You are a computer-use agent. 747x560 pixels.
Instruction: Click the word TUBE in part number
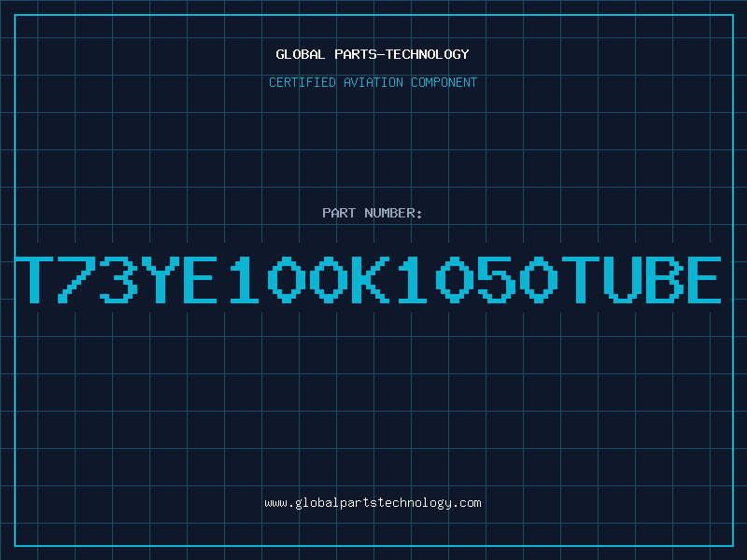(x=641, y=279)
